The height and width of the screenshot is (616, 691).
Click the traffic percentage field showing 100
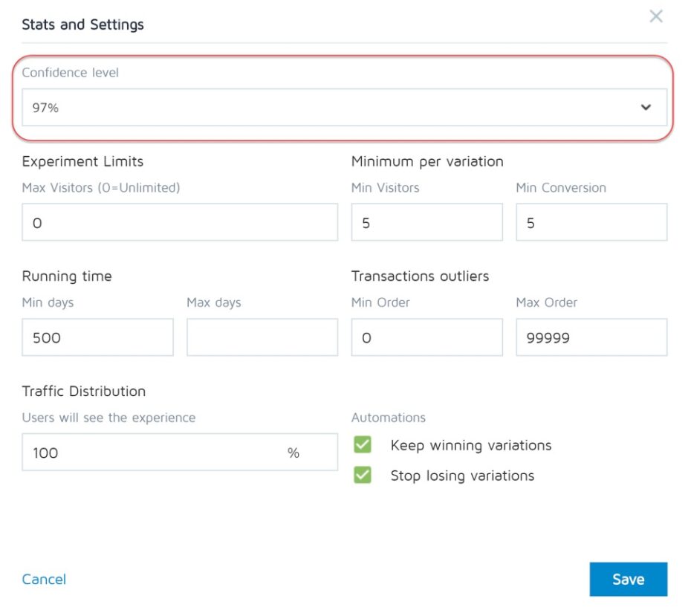(x=178, y=452)
